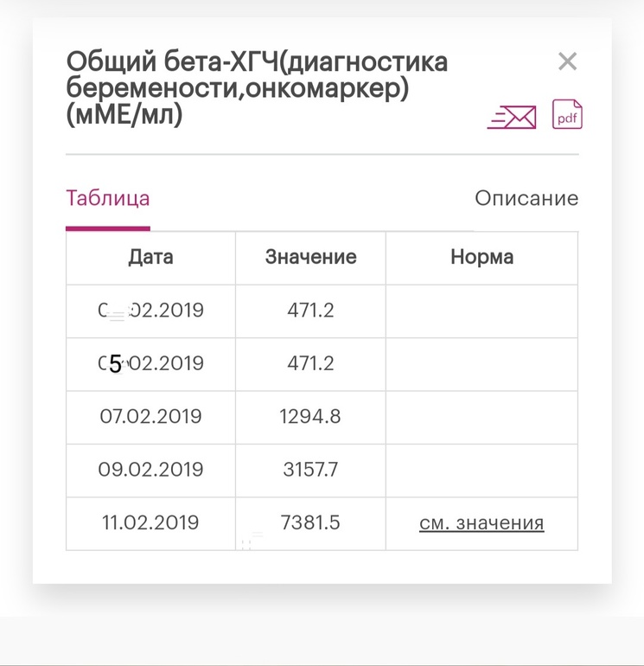644x666 pixels.
Task: Download results as PDF icon
Action: click(567, 114)
